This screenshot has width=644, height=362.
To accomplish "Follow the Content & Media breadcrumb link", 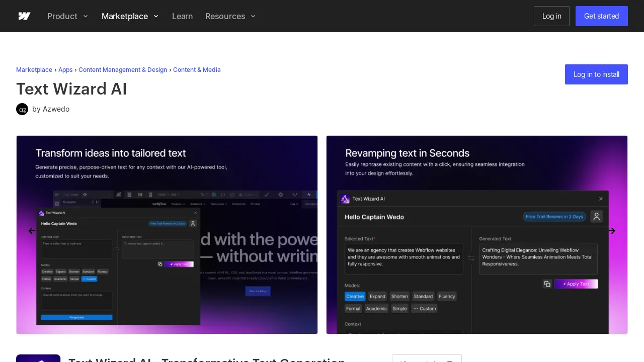I will [197, 70].
